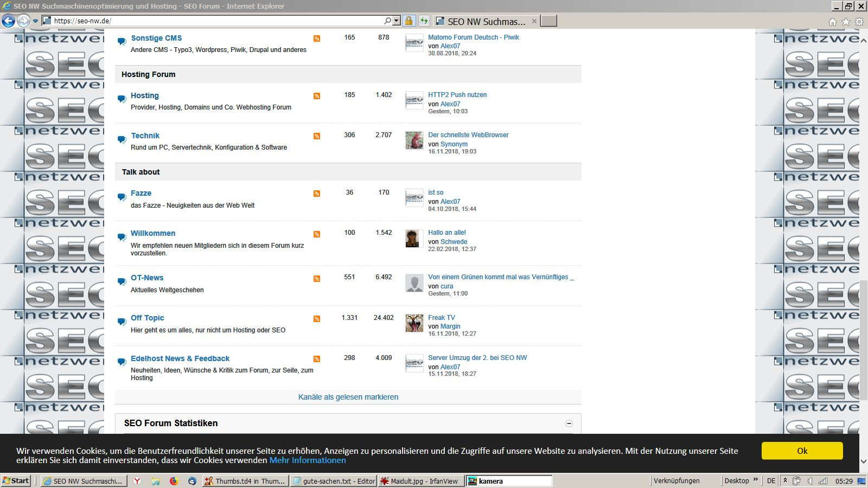Click the browser back arrow button

pyautogui.click(x=9, y=21)
